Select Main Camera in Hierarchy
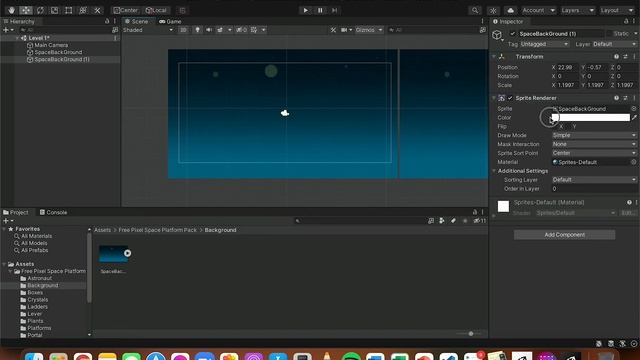Screen dimensions: 640x360 coord(51,45)
